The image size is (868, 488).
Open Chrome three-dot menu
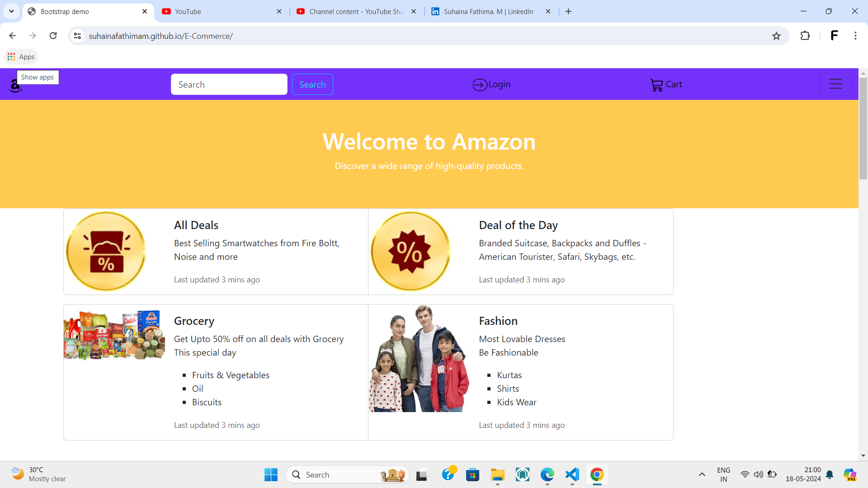pos(855,36)
